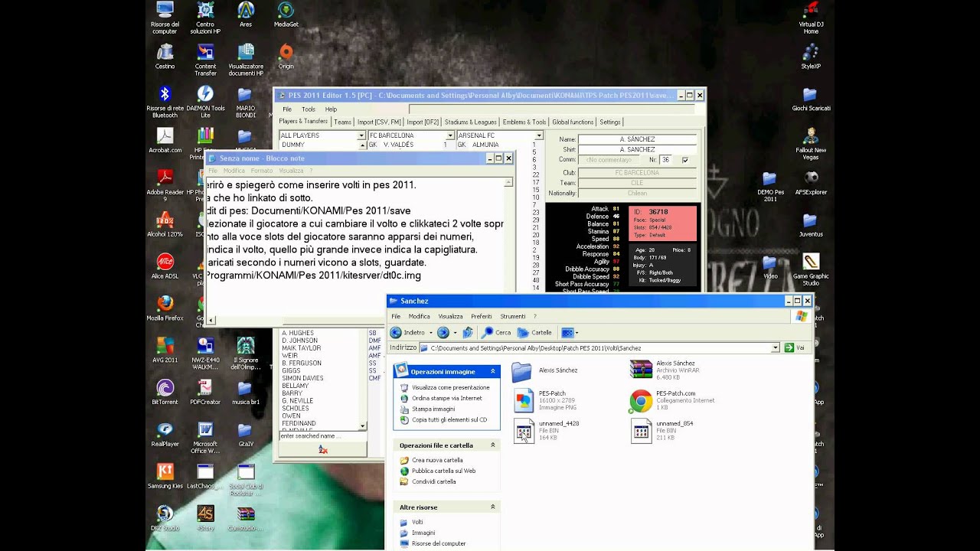Select the Cestino recycle bin icon

[x=165, y=52]
